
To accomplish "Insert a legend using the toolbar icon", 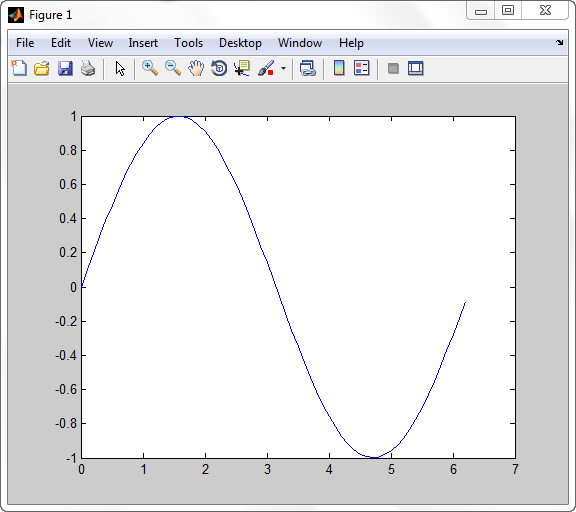I will tap(361, 68).
